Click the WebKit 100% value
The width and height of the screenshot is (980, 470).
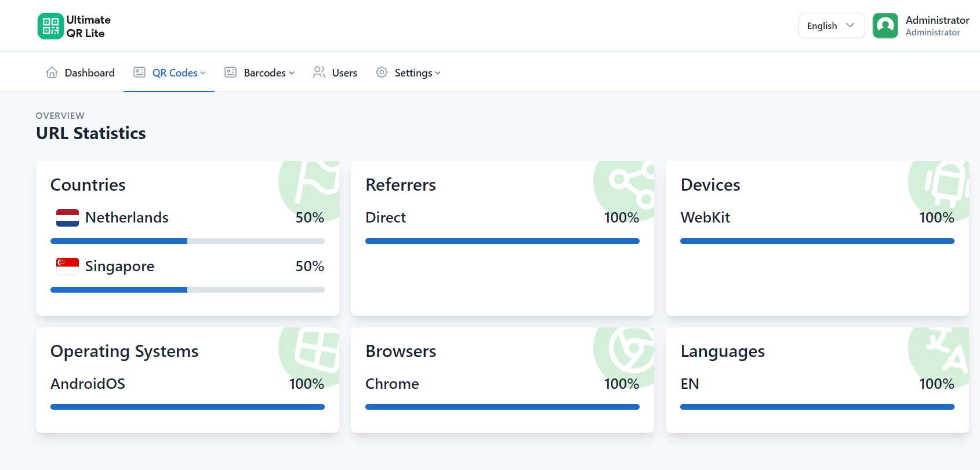[x=937, y=217]
